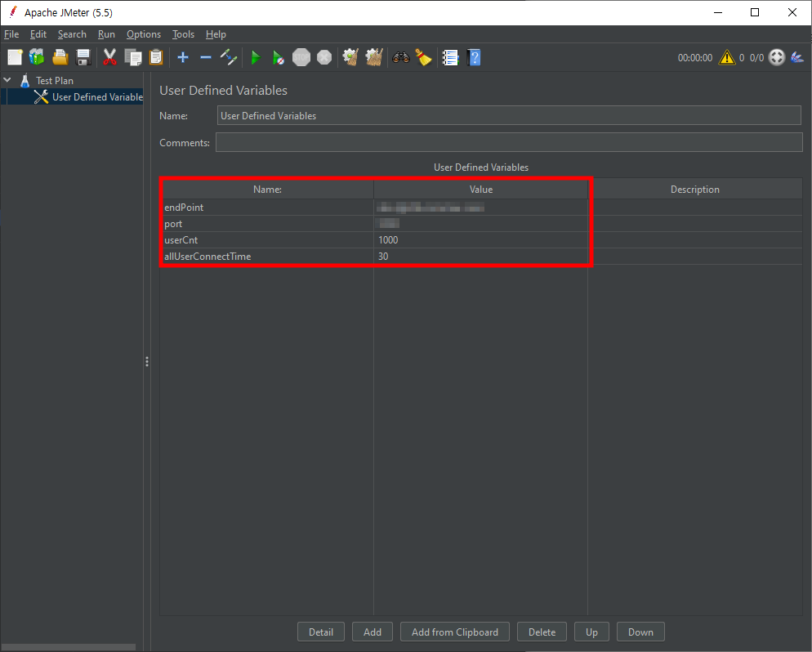Image resolution: width=812 pixels, height=652 pixels.
Task: Clear results with gear broom icon
Action: click(350, 57)
